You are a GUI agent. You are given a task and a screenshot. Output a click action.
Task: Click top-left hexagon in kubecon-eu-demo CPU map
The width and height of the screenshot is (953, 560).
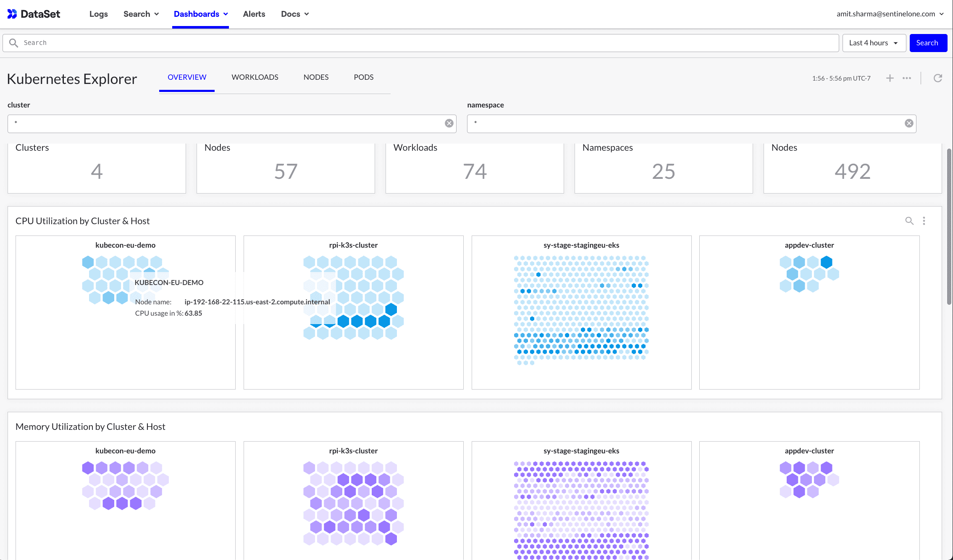point(88,262)
